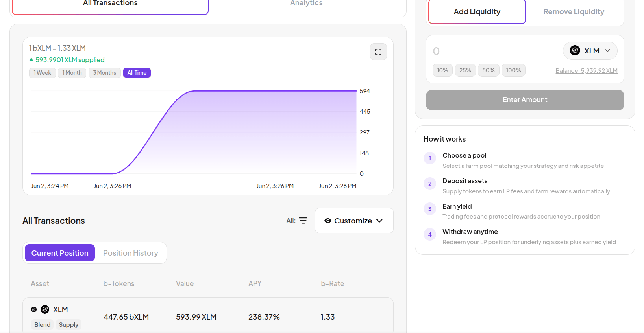Expand chart to fullscreen view
Viewport: 644px width, 333px height.
tap(378, 52)
